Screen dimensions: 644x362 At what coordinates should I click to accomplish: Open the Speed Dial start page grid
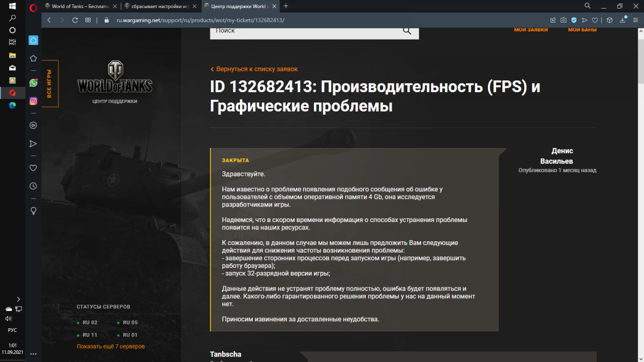point(88,20)
